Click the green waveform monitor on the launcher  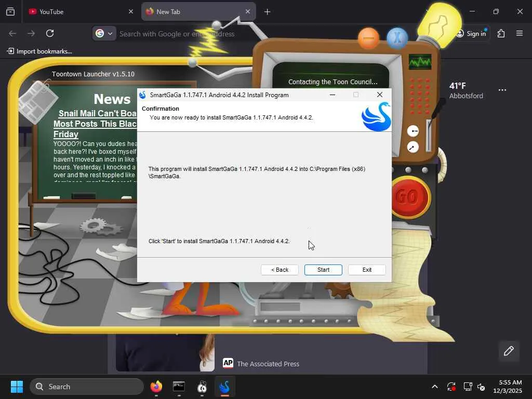point(420,62)
